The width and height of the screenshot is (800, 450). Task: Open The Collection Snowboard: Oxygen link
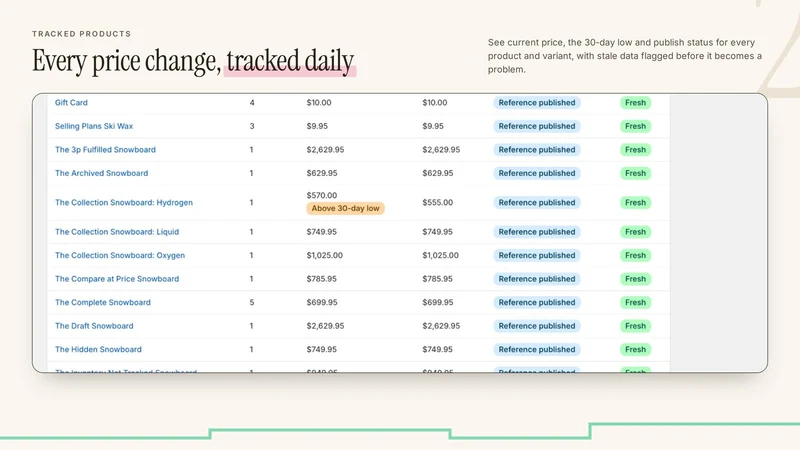click(x=120, y=255)
